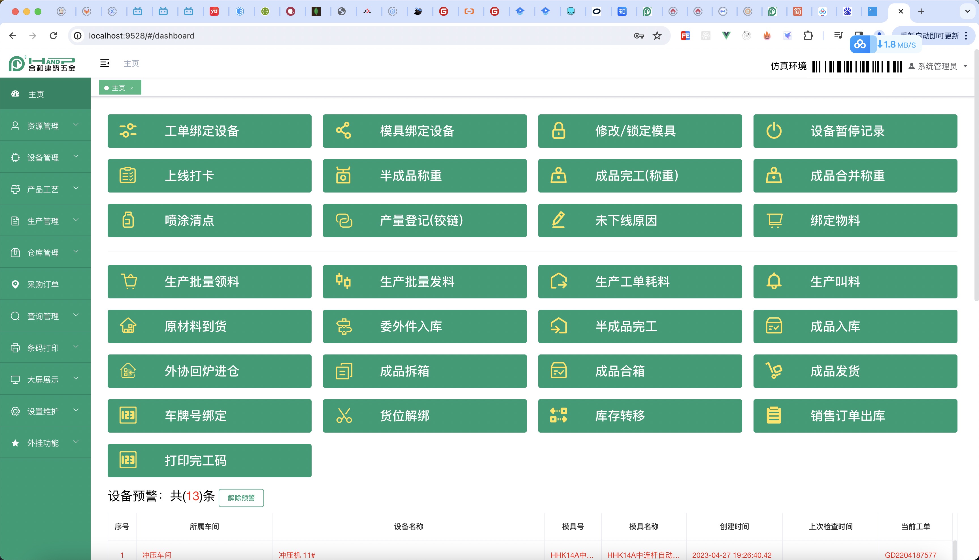979x560 pixels.
Task: Open 采购订单 in the sidebar
Action: (x=45, y=284)
